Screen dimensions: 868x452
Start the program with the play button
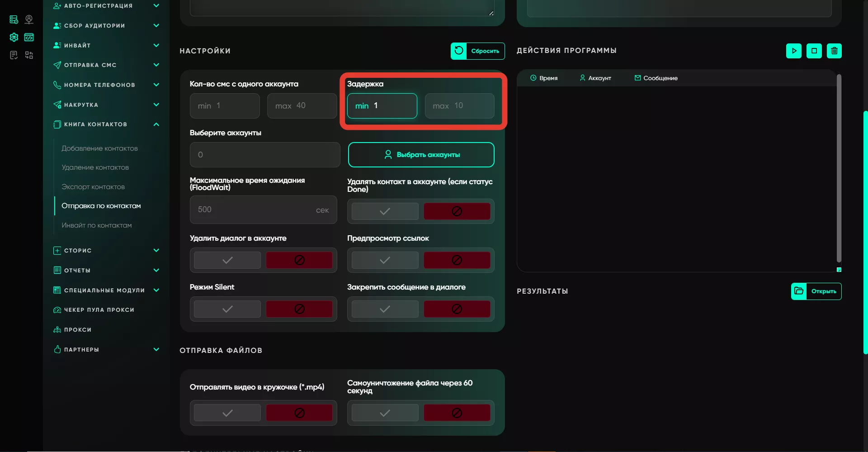(793, 51)
